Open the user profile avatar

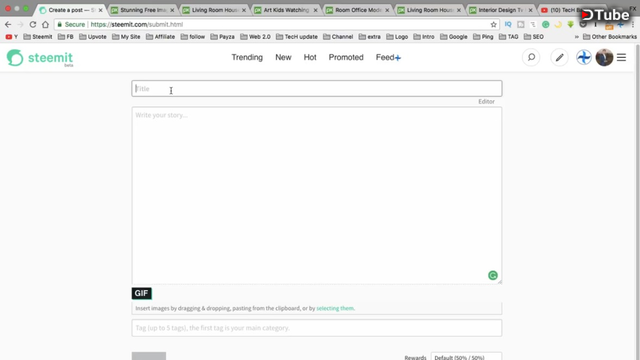pyautogui.click(x=604, y=58)
